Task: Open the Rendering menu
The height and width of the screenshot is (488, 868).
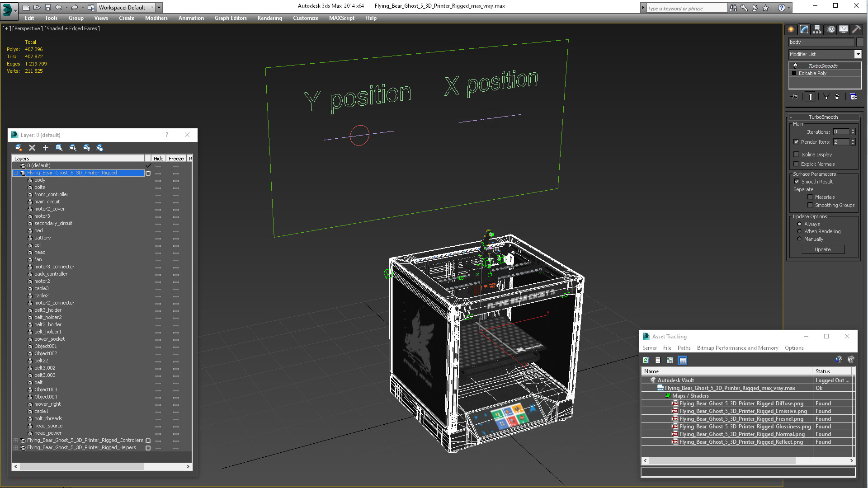Action: pos(270,18)
